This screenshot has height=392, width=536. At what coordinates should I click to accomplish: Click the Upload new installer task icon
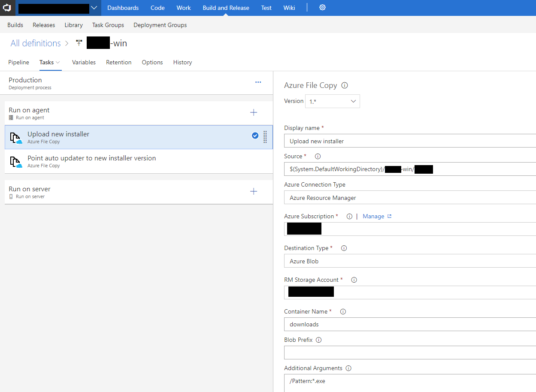(16, 138)
